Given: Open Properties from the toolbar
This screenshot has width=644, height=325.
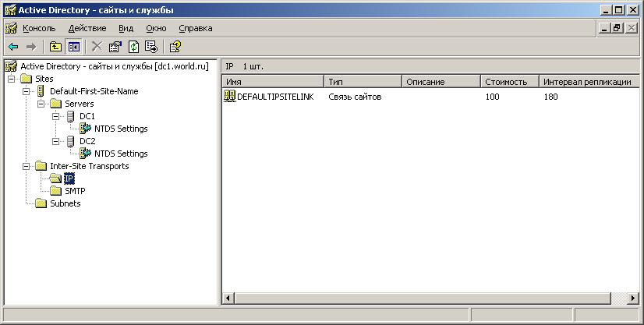Looking at the screenshot, I should (115, 47).
